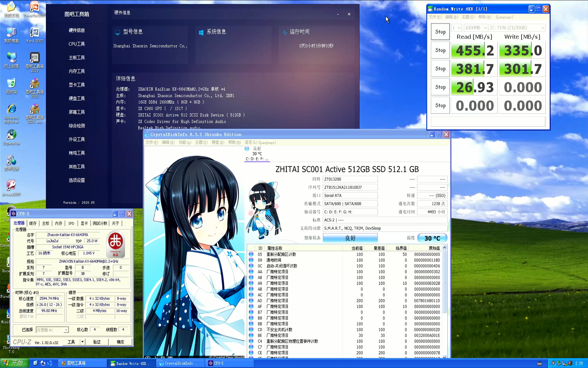This screenshot has width=588, height=368.
Task: Stop all tests with top Stop button
Action: point(440,32)
